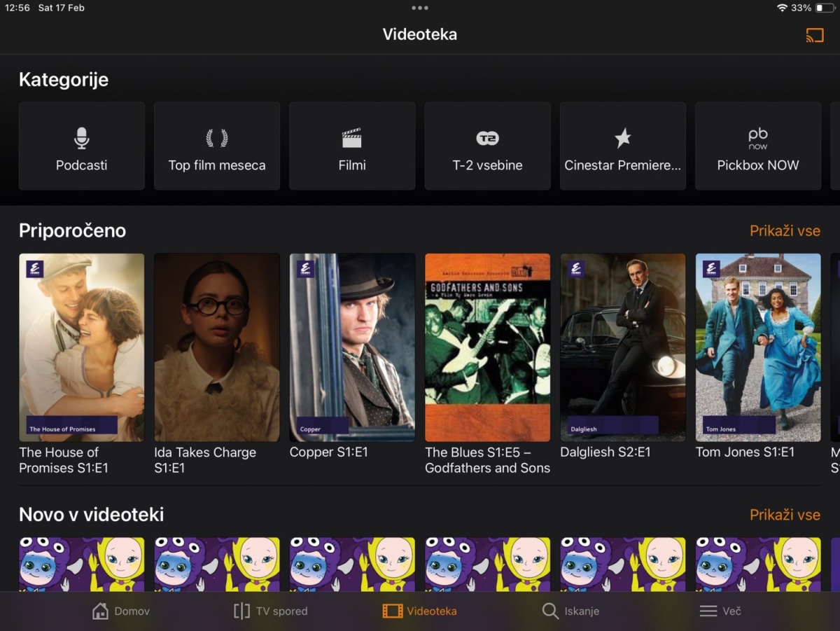Tap the three-dot multitasking indicator
The image size is (840, 631).
point(420,8)
